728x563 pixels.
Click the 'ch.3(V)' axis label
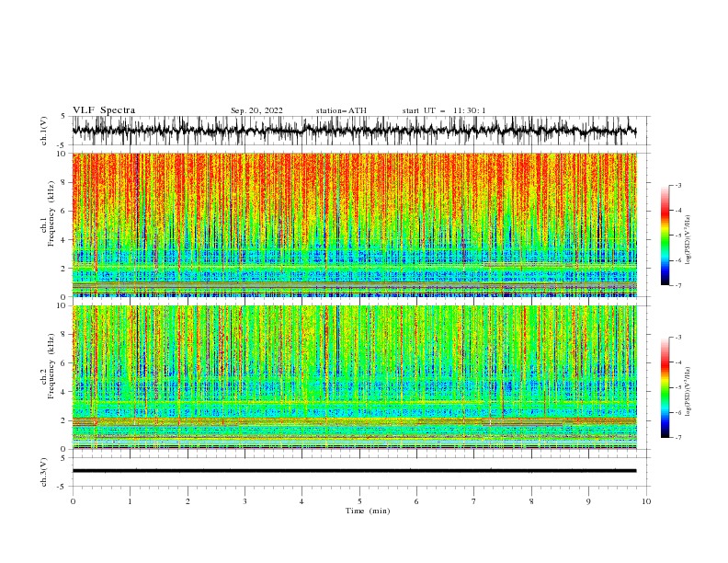[44, 472]
